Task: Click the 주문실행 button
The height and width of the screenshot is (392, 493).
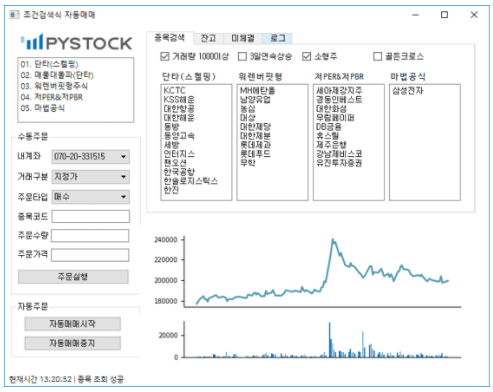Action: click(73, 277)
